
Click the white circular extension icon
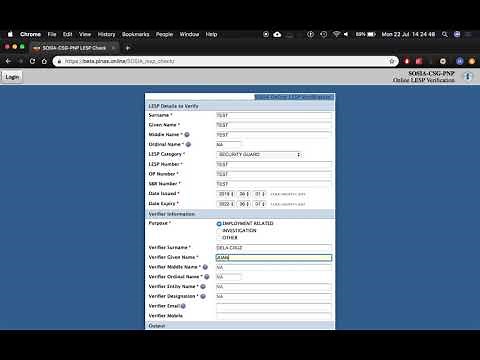(x=443, y=61)
